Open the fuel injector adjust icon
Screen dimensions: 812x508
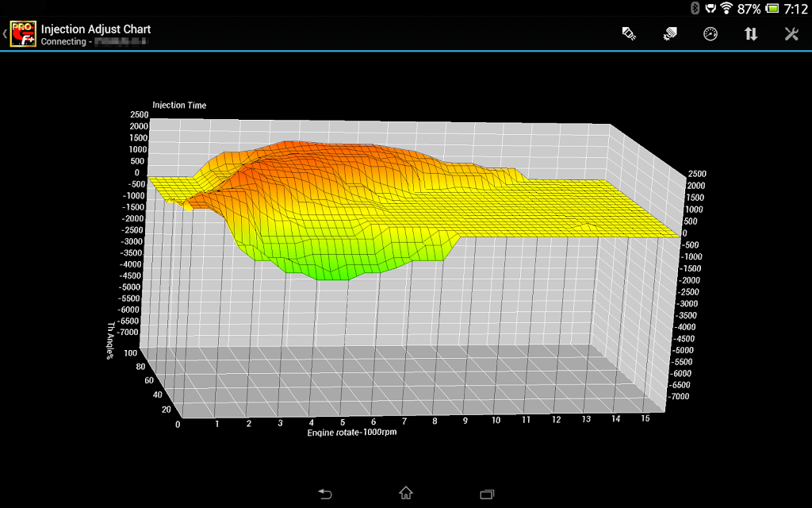pyautogui.click(x=629, y=34)
